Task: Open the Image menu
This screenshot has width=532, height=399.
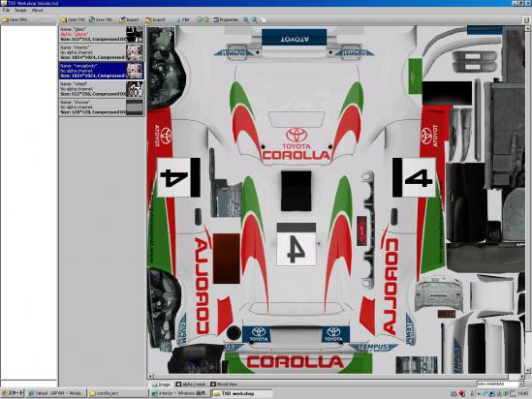Action: coord(20,11)
